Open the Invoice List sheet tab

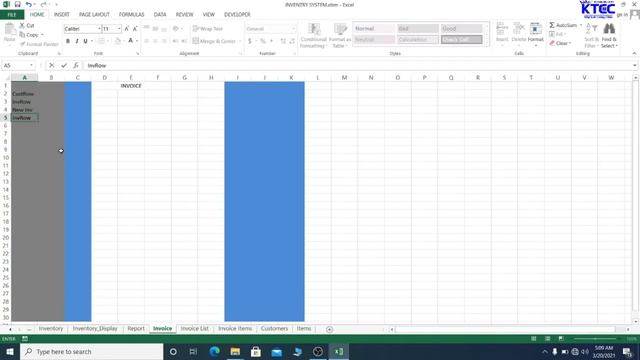pyautogui.click(x=194, y=329)
